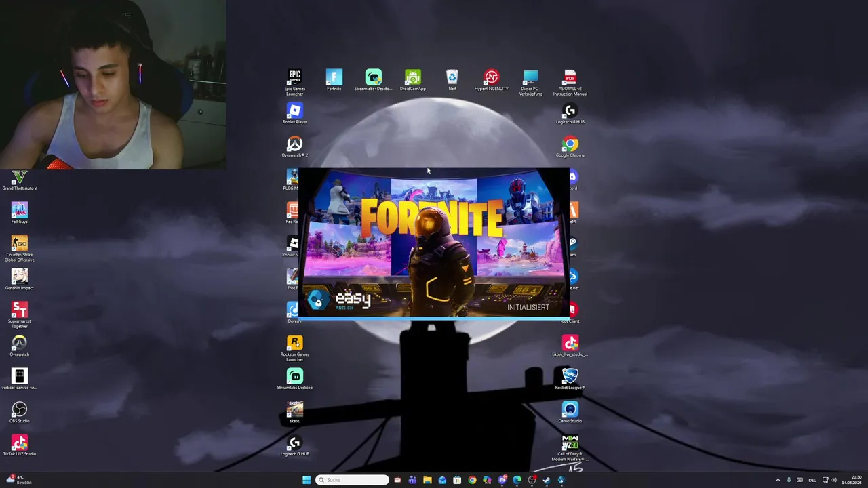Launch Google Chrome from the desktop
Viewport: 868px width, 488px height.
coord(570,146)
